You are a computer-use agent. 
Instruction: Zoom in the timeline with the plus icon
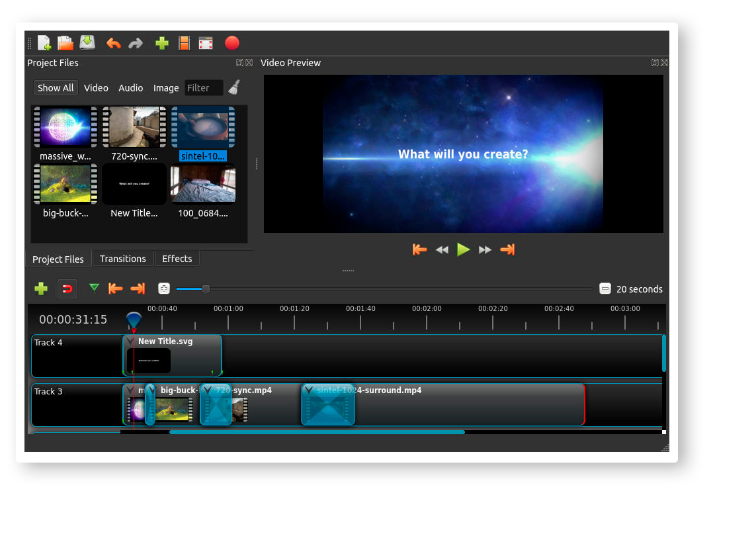[164, 289]
